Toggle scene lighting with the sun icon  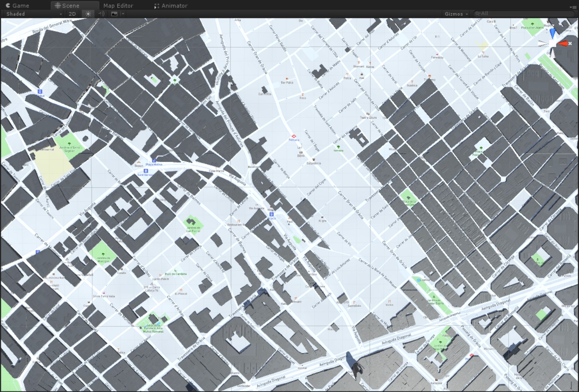(x=88, y=14)
